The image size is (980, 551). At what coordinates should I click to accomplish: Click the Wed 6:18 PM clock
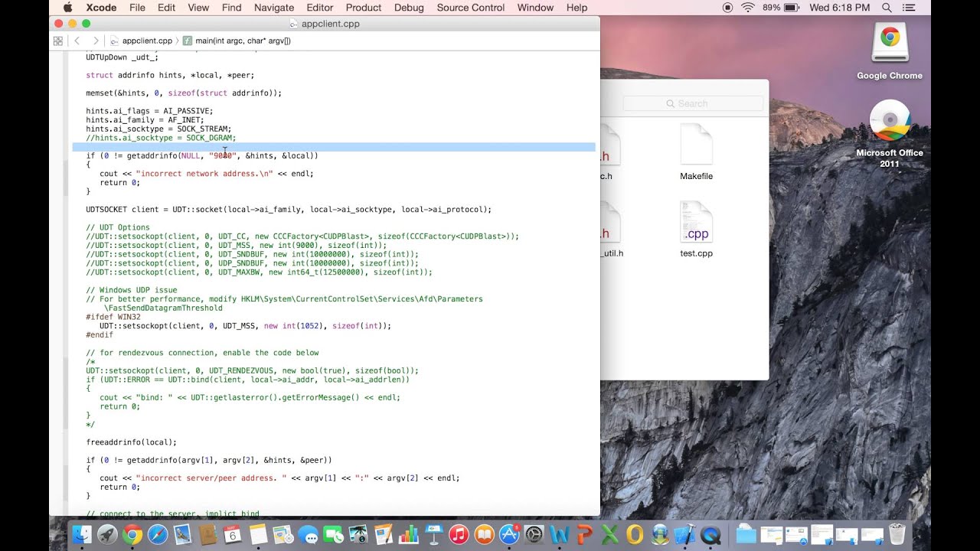pyautogui.click(x=841, y=8)
